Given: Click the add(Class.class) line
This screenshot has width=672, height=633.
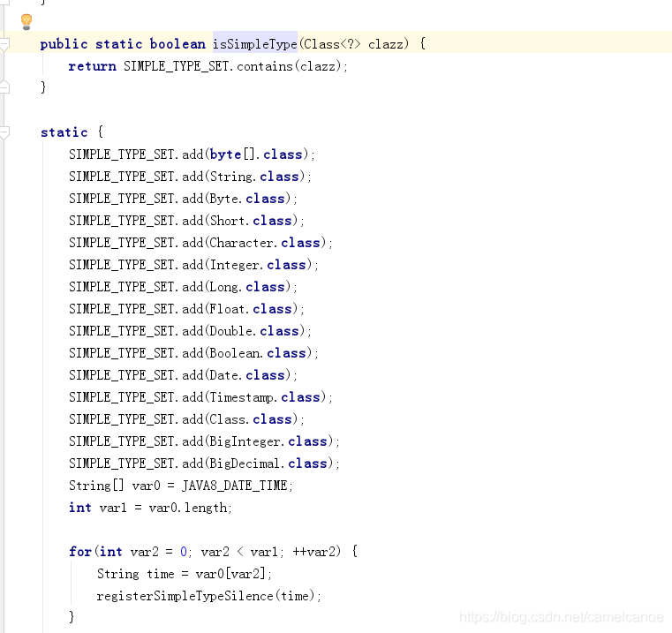Looking at the screenshot, I should [186, 419].
